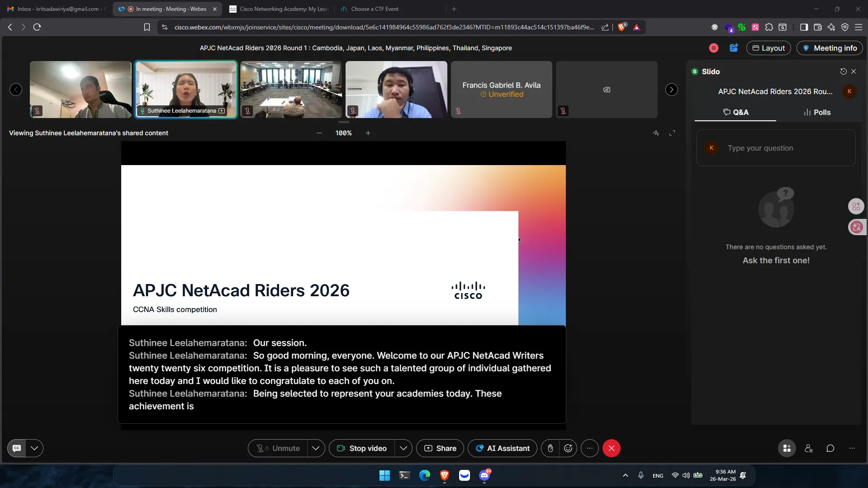Open the participants panel icon
Image resolution: width=868 pixels, height=488 pixels.
[x=808, y=448]
